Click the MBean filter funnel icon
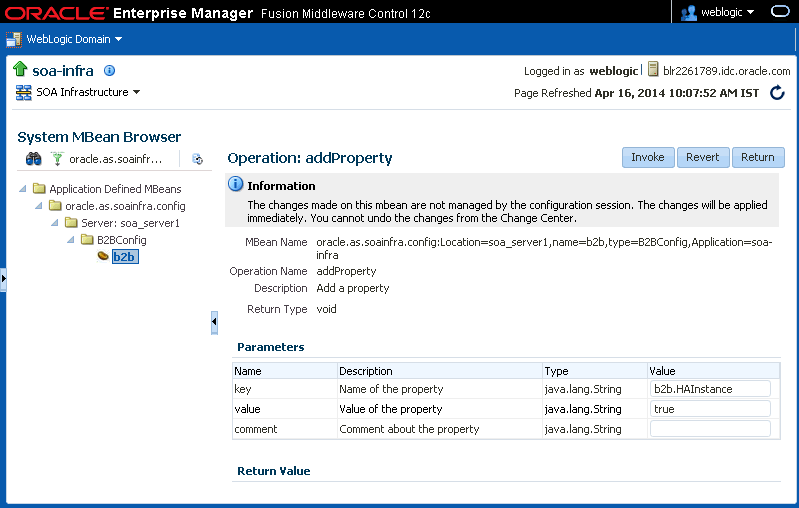 click(57, 159)
